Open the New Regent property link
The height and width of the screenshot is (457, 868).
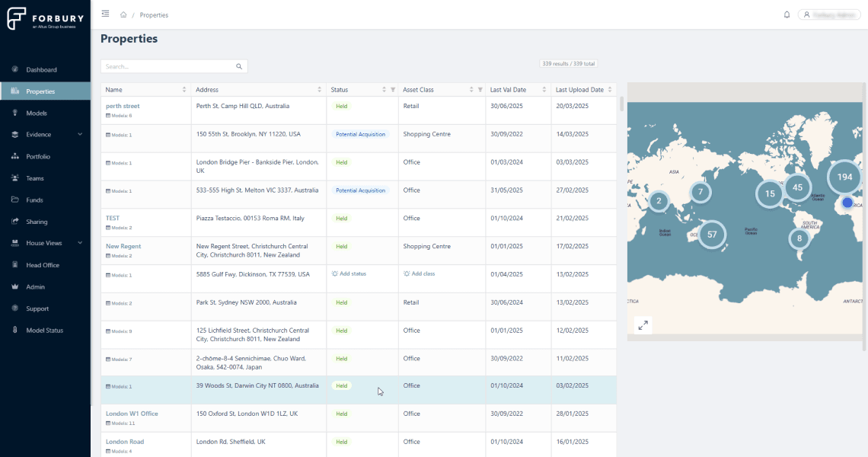click(123, 247)
